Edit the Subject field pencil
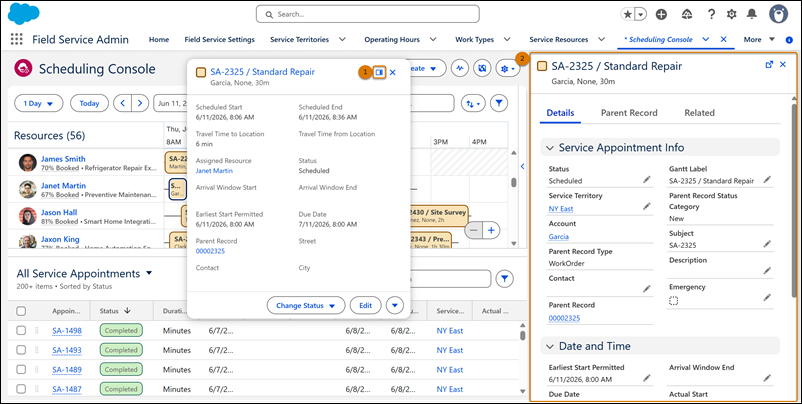The height and width of the screenshot is (404, 802). (x=767, y=244)
